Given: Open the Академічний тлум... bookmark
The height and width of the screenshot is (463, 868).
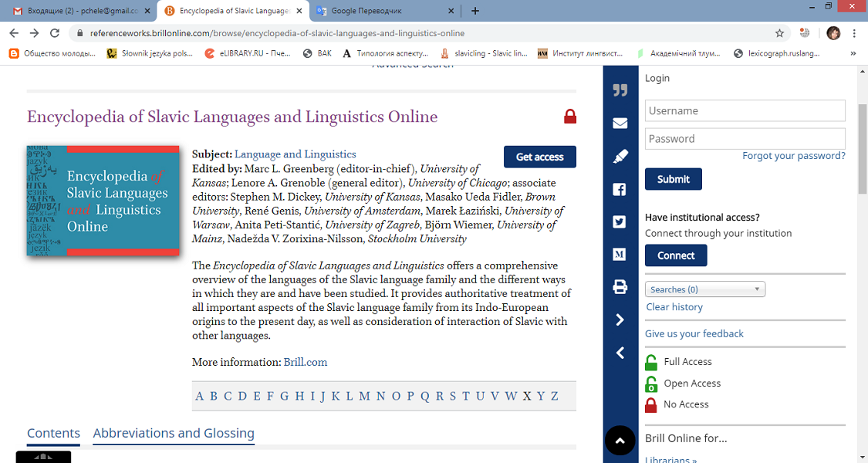Looking at the screenshot, I should pos(679,54).
